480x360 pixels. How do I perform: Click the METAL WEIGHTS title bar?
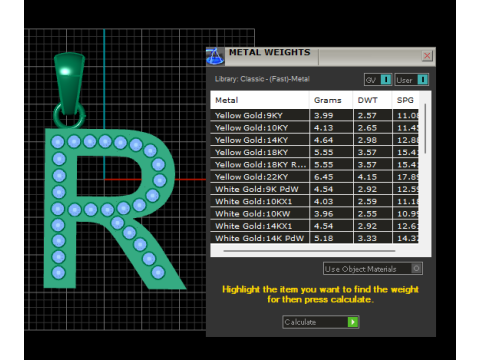[x=322, y=56]
